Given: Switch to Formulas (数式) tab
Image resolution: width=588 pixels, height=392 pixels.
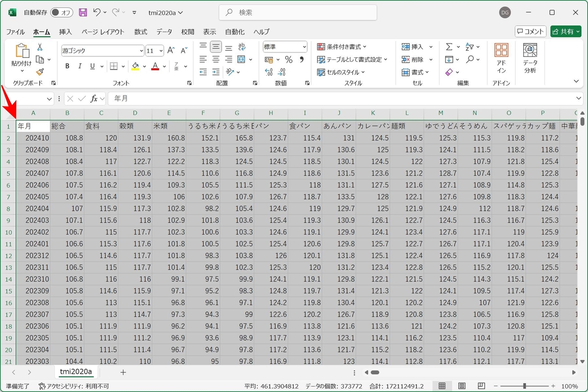Looking at the screenshot, I should click(x=141, y=32).
